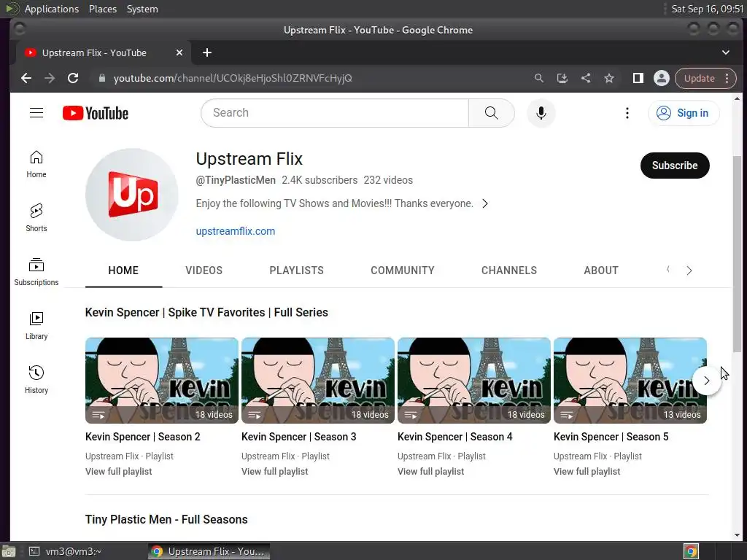Open Subscriptions in the sidebar

tap(36, 272)
